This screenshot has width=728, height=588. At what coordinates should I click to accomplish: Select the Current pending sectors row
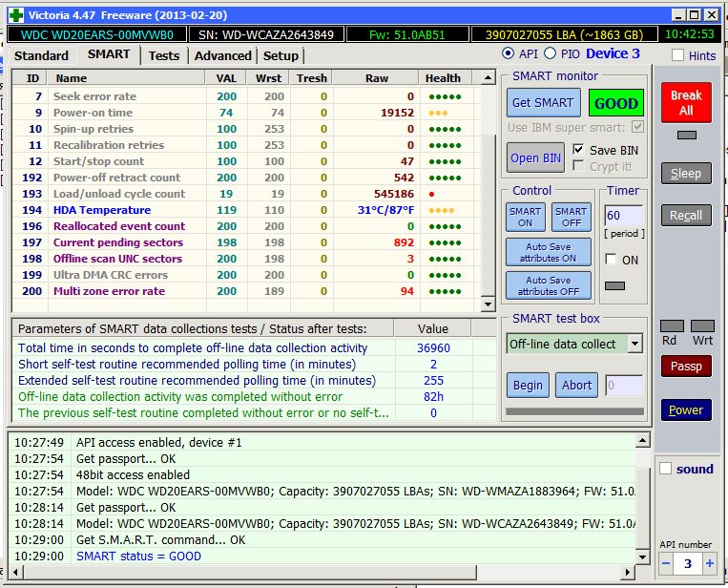[246, 242]
